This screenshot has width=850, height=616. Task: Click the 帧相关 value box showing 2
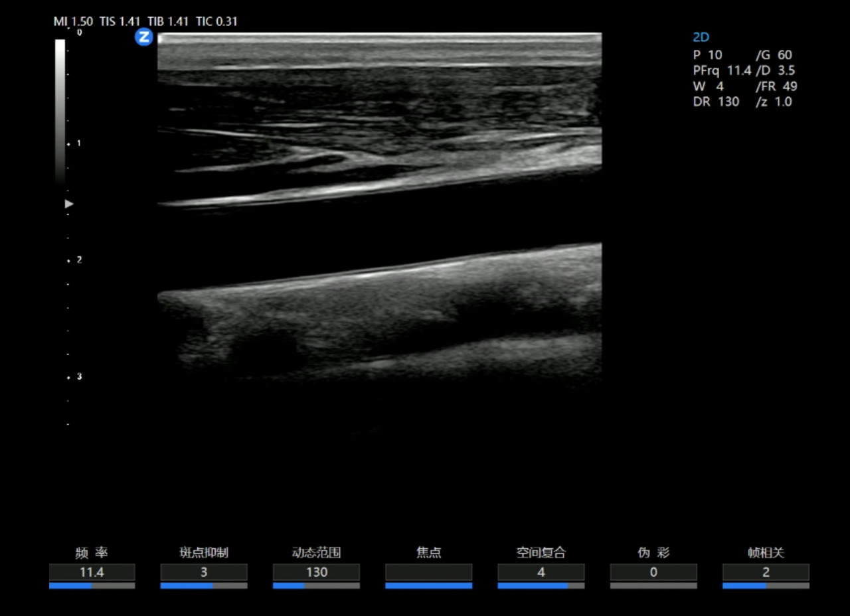766,572
